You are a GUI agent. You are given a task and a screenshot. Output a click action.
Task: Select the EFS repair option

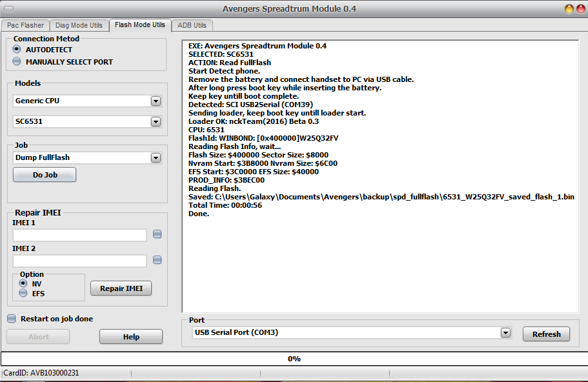click(x=23, y=293)
